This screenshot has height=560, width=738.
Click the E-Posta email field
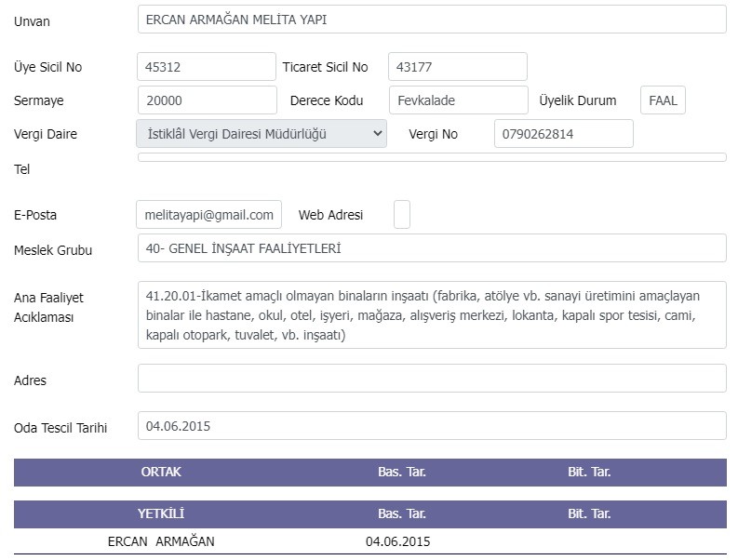[x=209, y=215]
